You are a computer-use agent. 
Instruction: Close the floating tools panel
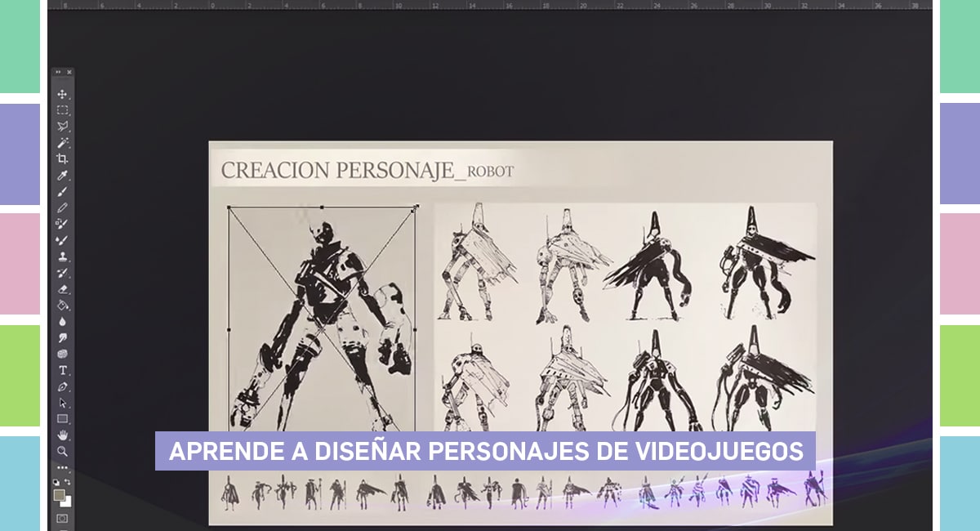pos(69,73)
